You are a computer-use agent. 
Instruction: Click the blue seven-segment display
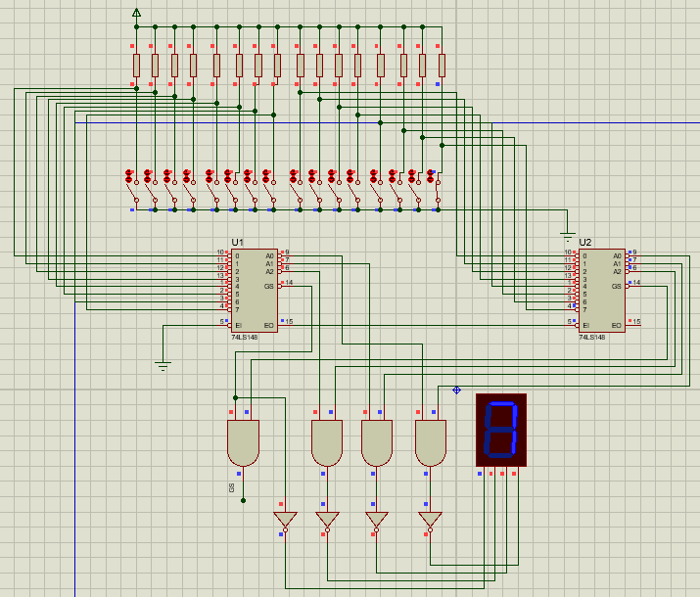coord(501,430)
